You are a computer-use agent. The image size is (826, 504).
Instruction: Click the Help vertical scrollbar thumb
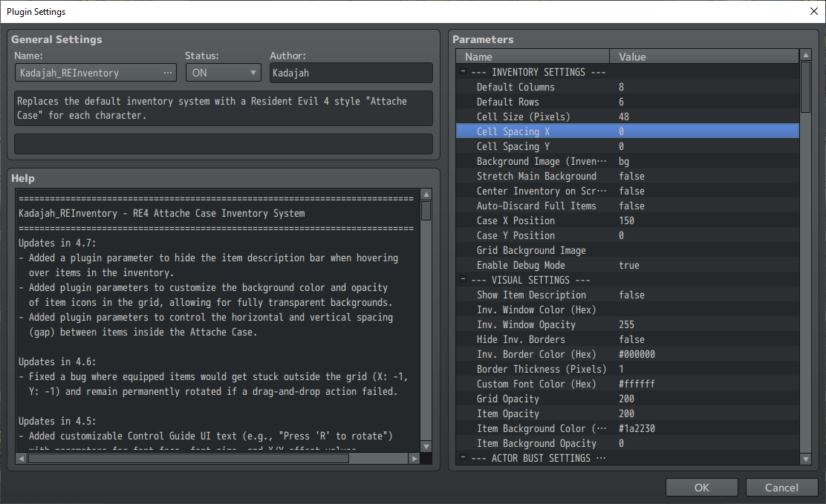(x=426, y=212)
